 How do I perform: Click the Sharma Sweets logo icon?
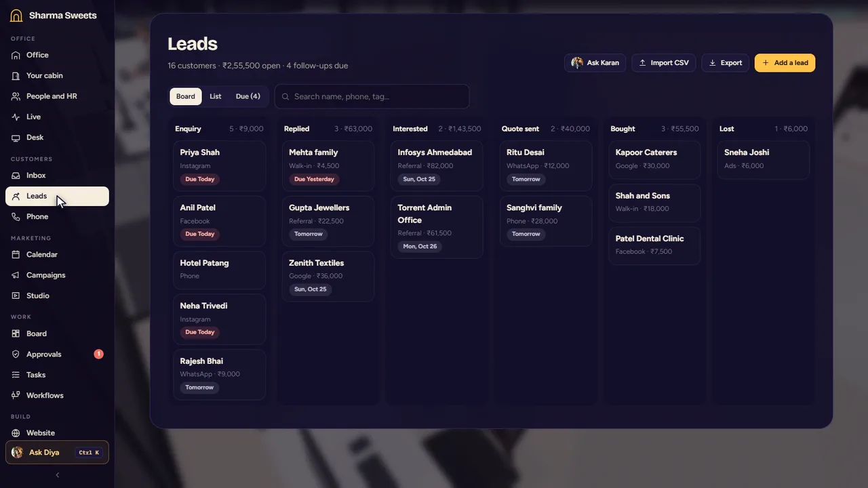pyautogui.click(x=16, y=16)
